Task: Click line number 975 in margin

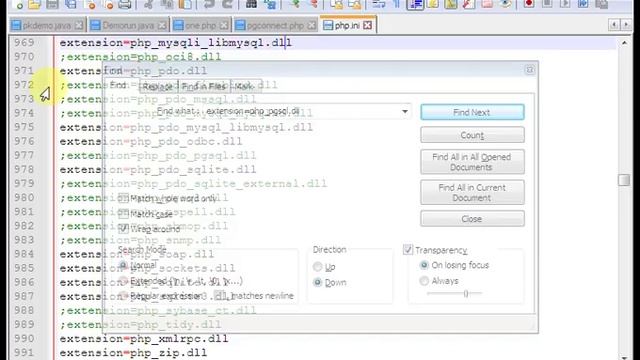Action: (x=24, y=127)
